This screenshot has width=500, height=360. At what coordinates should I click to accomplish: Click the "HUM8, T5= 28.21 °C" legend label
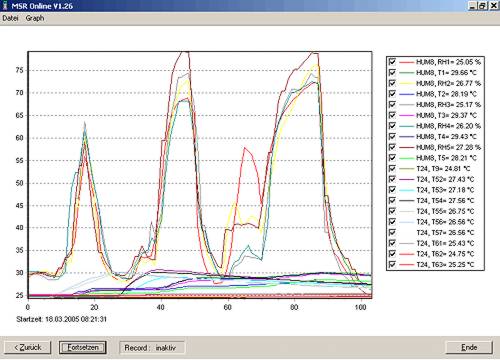coord(446,158)
